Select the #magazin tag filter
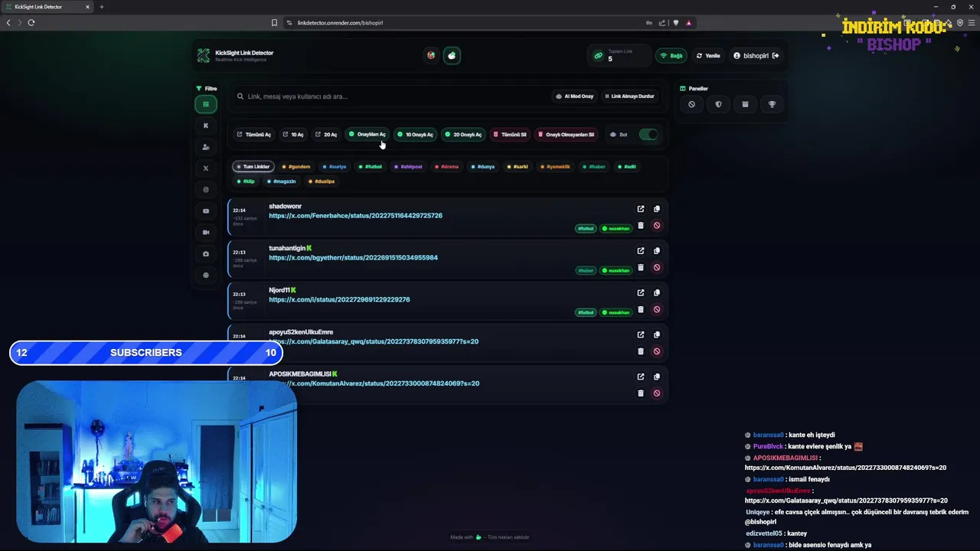 (282, 181)
